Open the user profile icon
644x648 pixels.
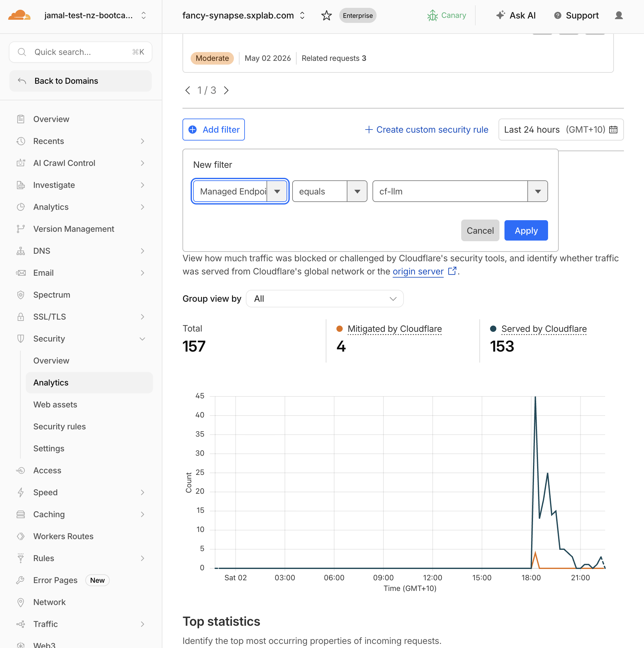pos(619,15)
